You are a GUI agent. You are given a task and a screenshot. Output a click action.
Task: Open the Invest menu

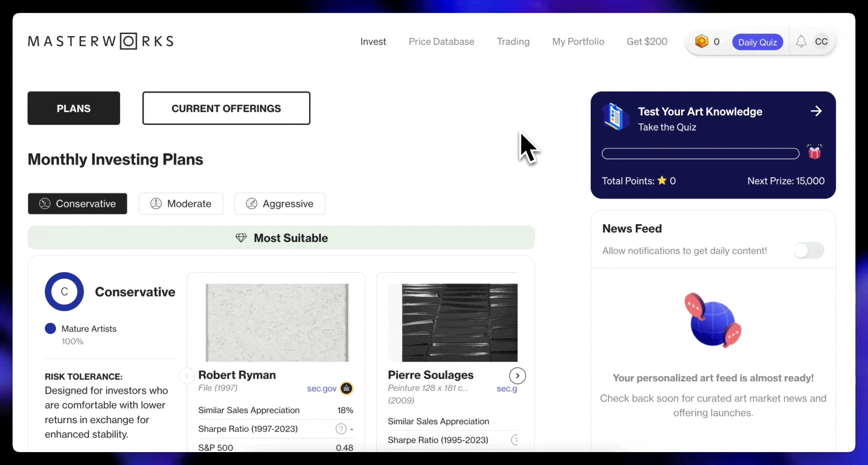pos(373,42)
